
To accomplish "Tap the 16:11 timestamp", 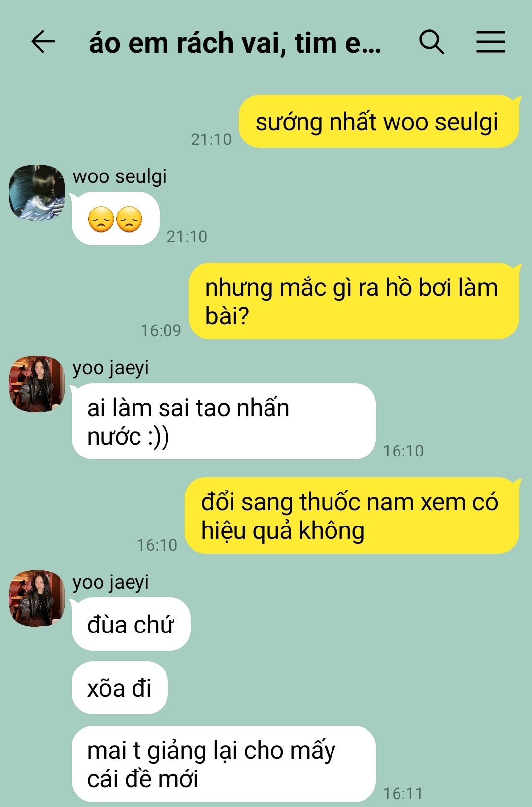I will (403, 794).
